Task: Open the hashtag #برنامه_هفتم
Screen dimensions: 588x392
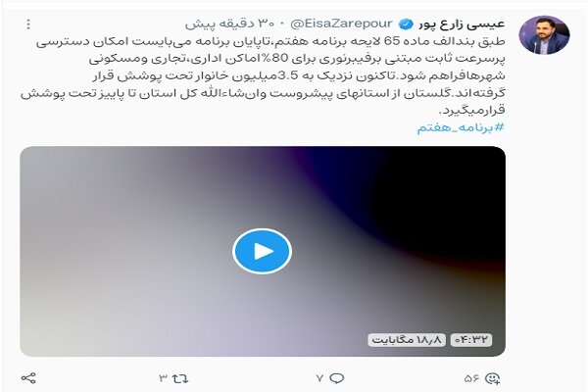Action: (x=461, y=128)
